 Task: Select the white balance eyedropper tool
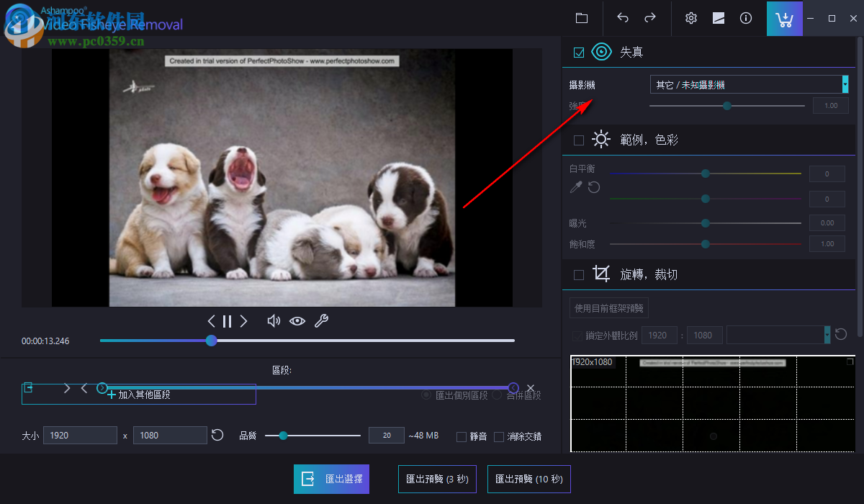pos(575,186)
